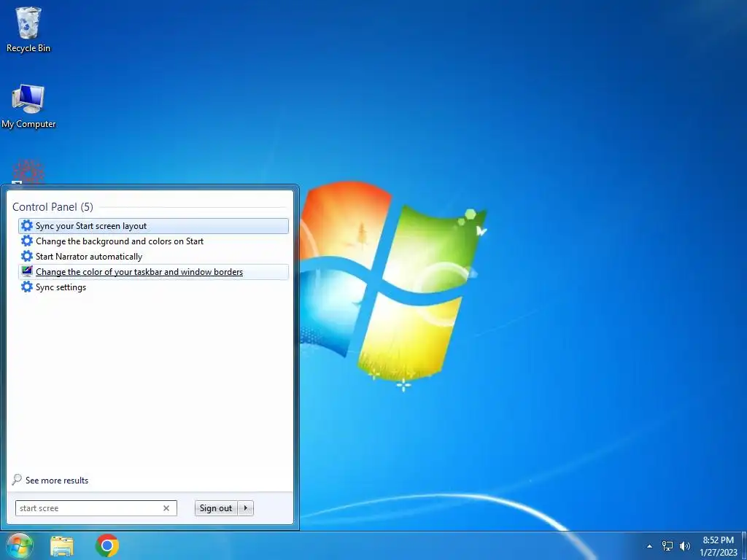Screen dimensions: 747x560
Task: Click gear icon beside Sync your Start screen layout
Action: pyautogui.click(x=27, y=226)
